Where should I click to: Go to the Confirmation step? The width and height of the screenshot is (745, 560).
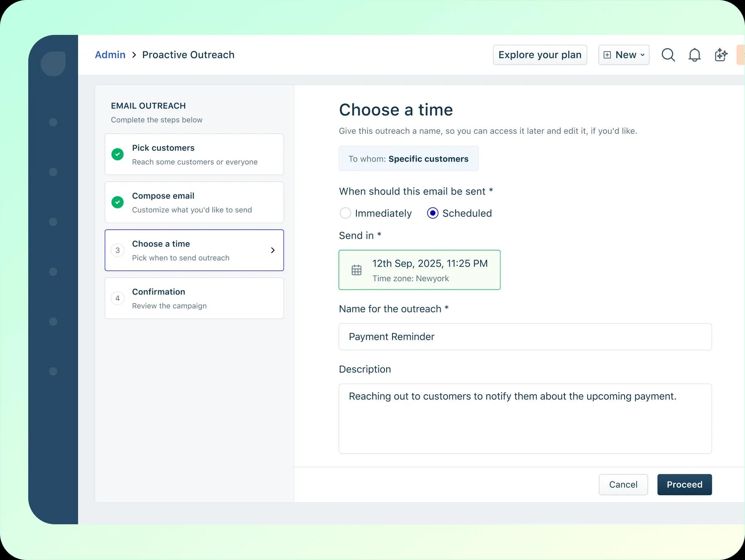click(x=194, y=298)
